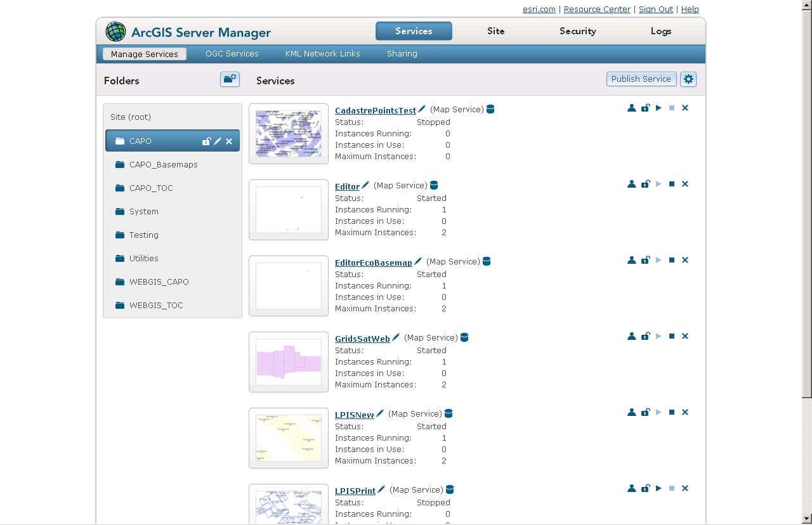Click the new folder icon beside Folders
Screen dimensions: 812x525
point(230,79)
